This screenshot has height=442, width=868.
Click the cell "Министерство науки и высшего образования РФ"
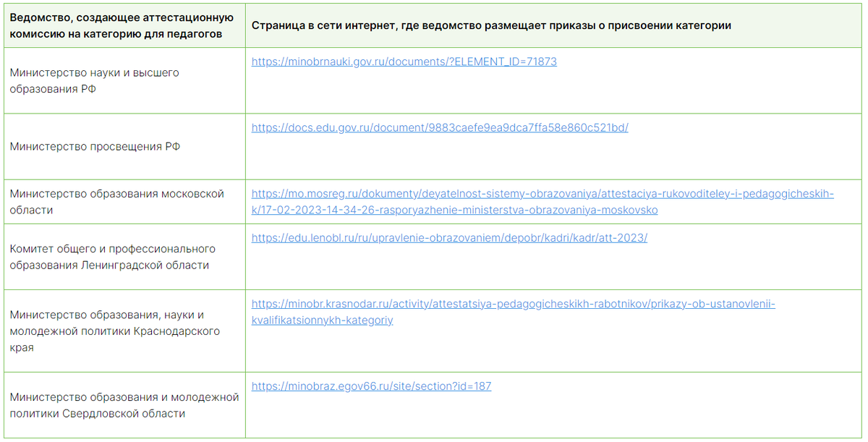click(x=124, y=81)
